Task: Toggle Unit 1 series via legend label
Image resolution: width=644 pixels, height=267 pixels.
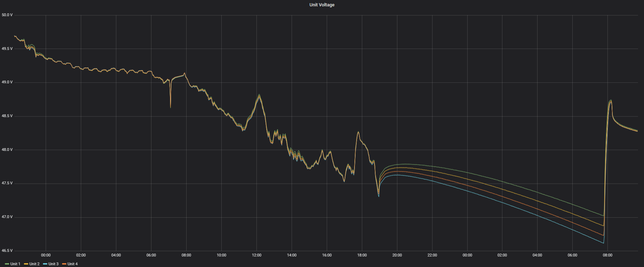Action: [x=15, y=264]
